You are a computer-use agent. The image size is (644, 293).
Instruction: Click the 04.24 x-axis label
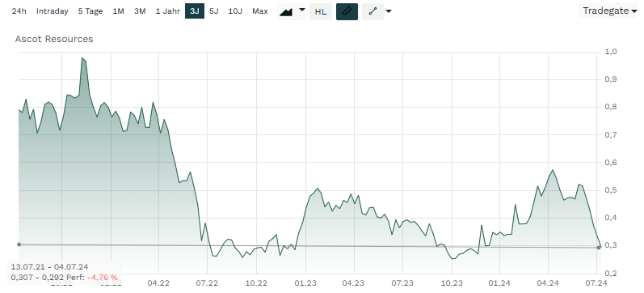[549, 283]
